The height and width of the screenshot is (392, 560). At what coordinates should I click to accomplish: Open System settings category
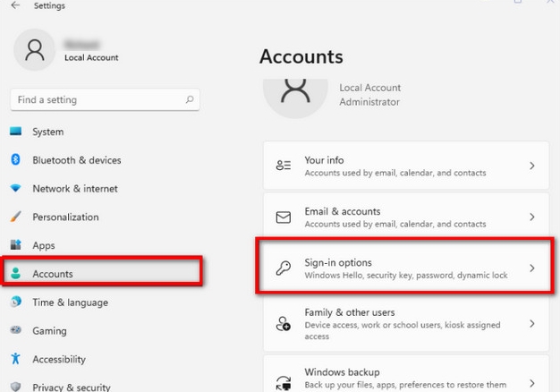point(105,132)
